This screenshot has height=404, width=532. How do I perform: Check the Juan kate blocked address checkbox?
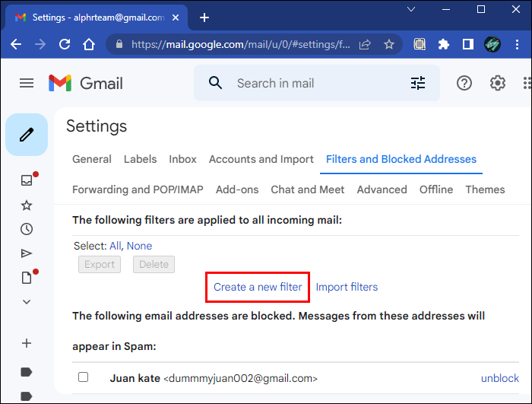pos(84,377)
